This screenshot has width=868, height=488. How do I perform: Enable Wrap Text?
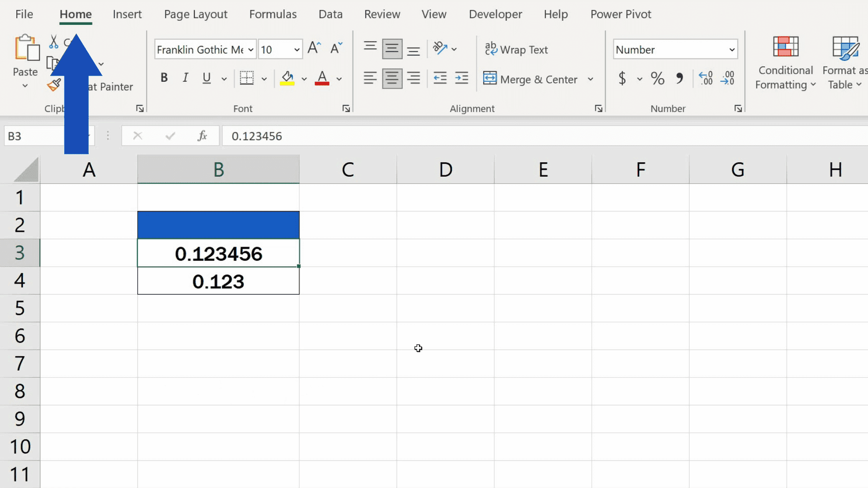(517, 49)
